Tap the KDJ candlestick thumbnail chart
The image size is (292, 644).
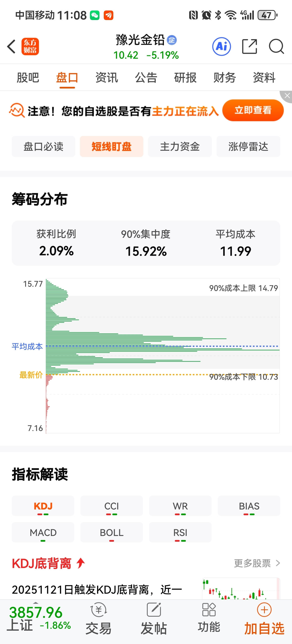pyautogui.click(x=241, y=588)
